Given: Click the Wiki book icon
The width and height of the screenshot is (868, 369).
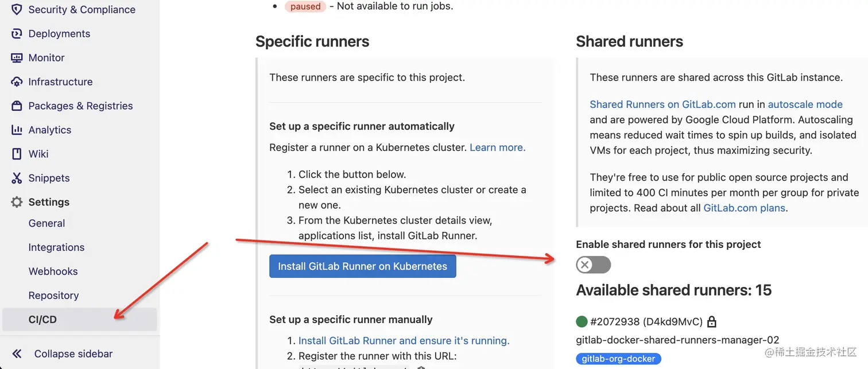Looking at the screenshot, I should pos(17,154).
